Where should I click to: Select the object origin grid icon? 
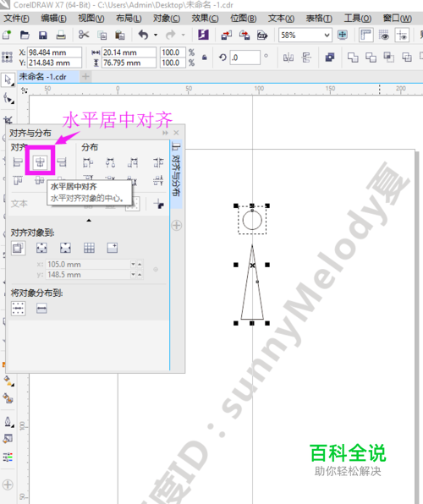(7, 57)
